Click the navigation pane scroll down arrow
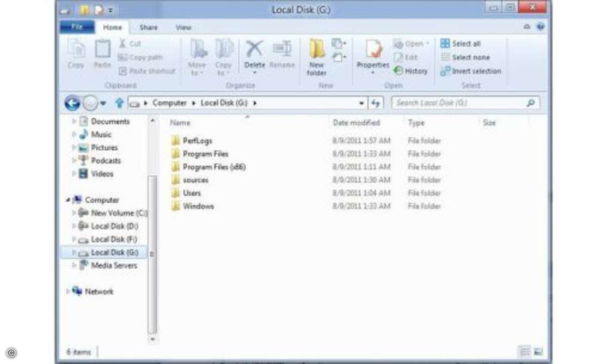Viewport: 607px width, 364px height. point(153,339)
